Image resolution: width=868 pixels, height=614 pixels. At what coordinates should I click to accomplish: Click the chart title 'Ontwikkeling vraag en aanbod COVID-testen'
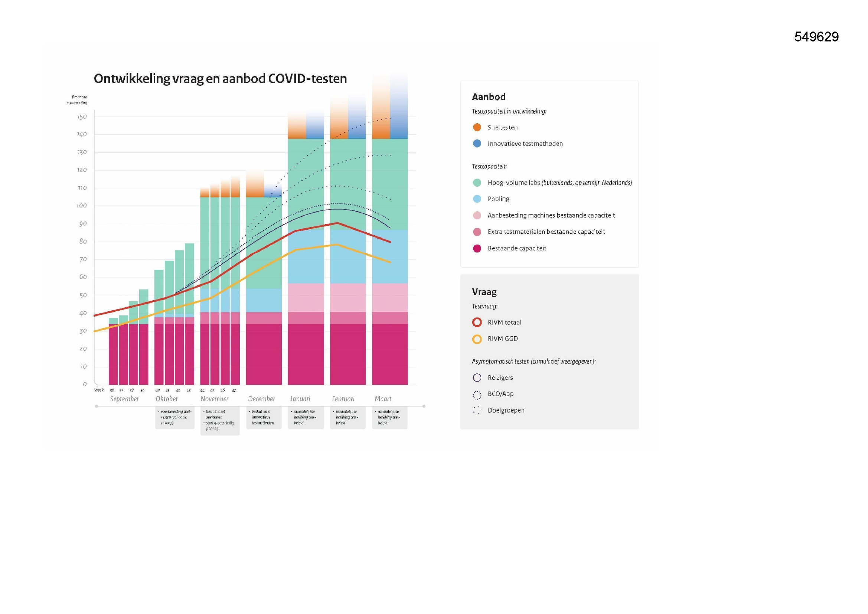click(221, 79)
